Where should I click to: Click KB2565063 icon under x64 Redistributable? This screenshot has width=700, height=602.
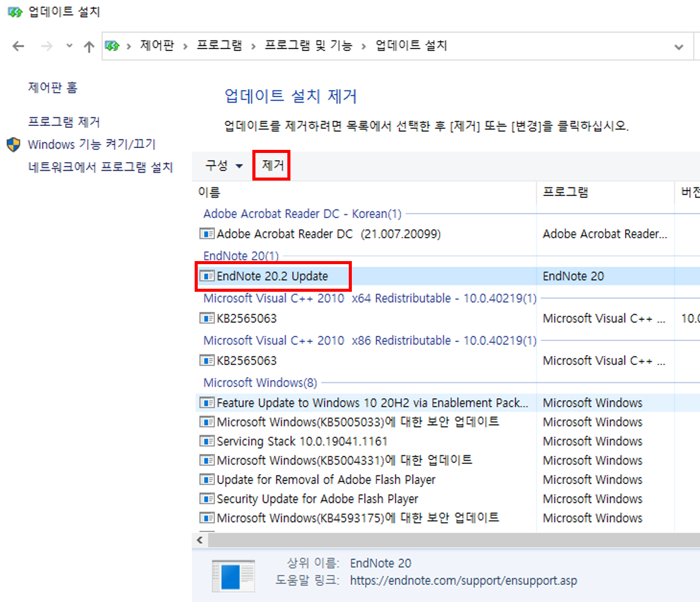pyautogui.click(x=206, y=318)
